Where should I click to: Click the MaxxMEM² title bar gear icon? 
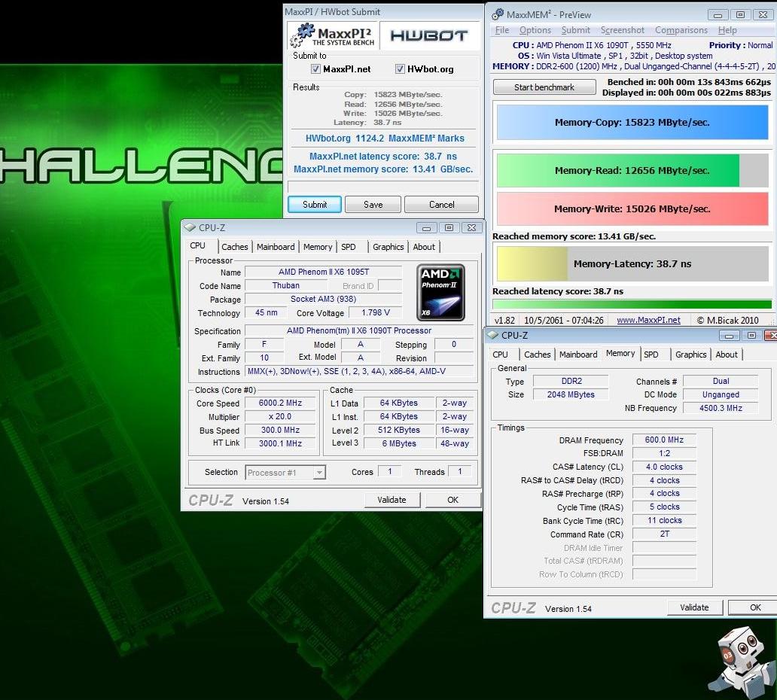(497, 14)
